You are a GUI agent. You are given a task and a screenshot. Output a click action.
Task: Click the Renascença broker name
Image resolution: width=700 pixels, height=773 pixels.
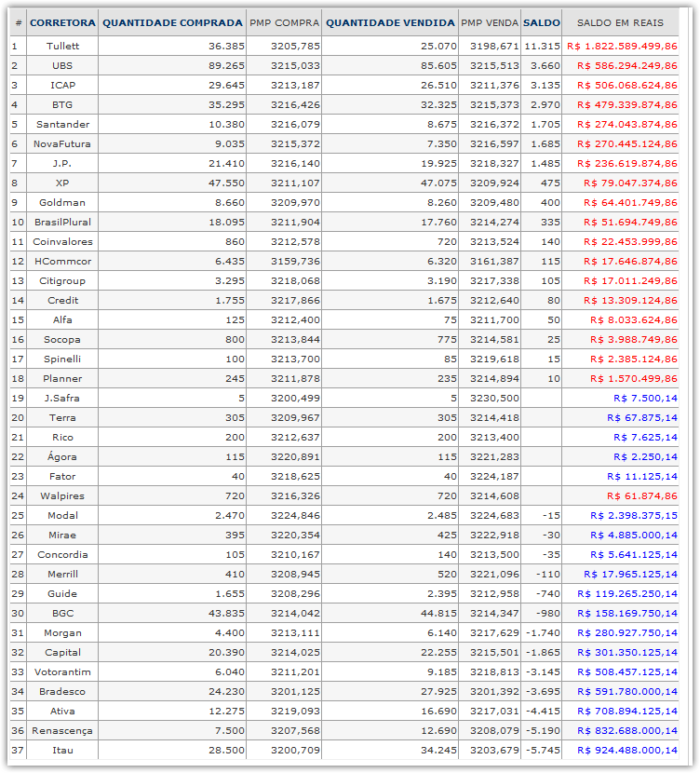coord(62,730)
